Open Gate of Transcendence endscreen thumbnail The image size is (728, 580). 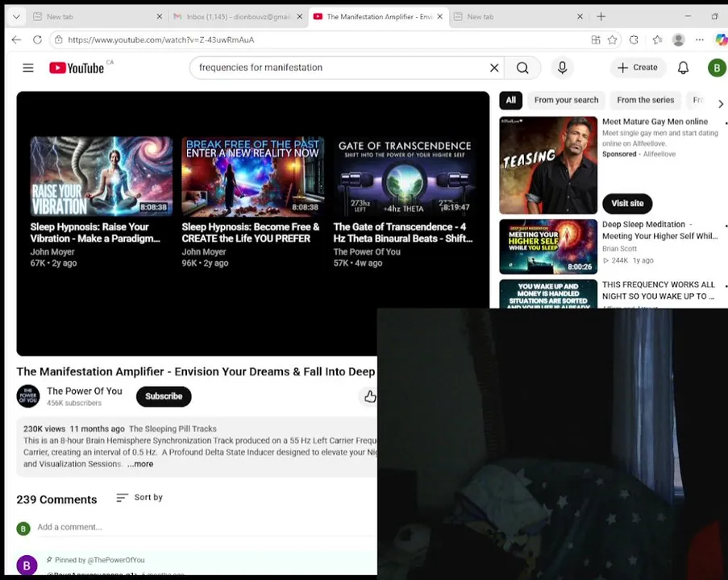click(x=405, y=176)
